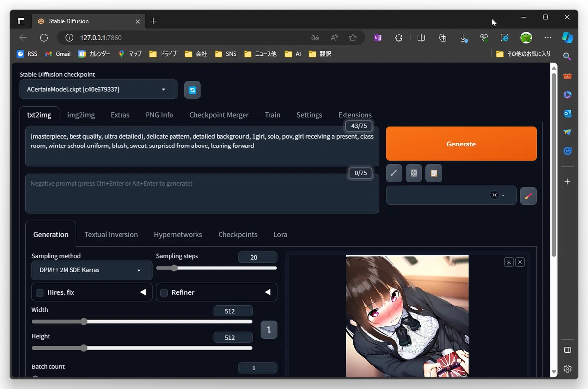Open the Gmail bookmark
Image resolution: width=588 pixels, height=389 pixels.
(58, 54)
